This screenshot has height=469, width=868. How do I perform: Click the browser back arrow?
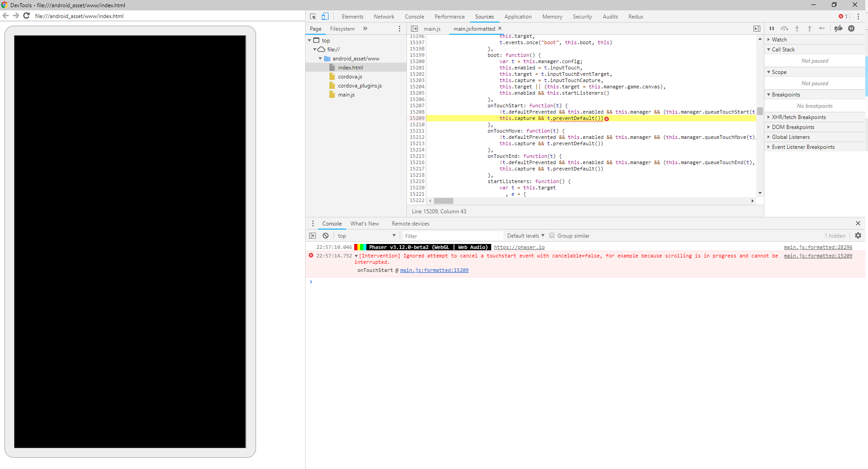tap(6, 16)
